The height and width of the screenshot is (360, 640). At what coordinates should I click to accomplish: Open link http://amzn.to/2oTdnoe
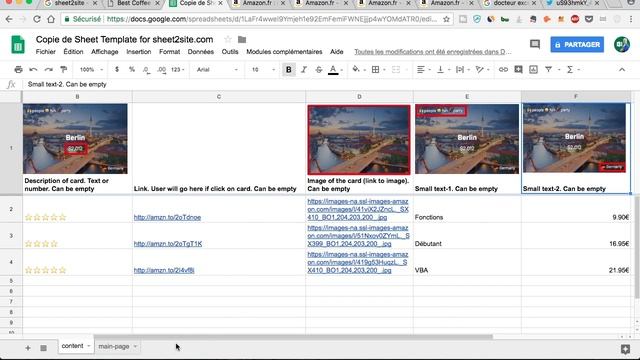[x=167, y=217]
